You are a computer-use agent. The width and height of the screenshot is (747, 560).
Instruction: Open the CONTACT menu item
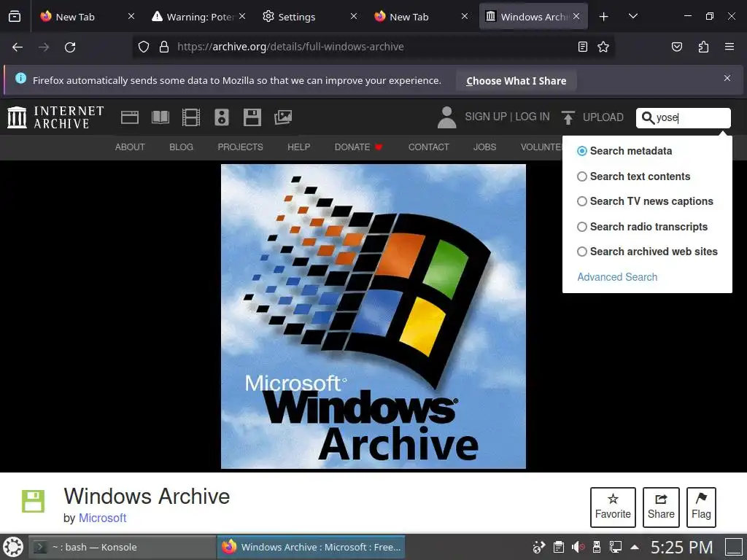pyautogui.click(x=428, y=147)
